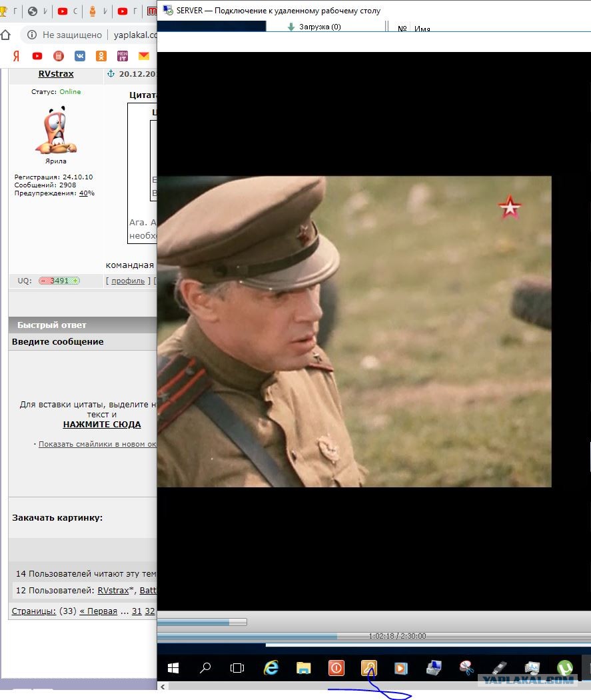
Task: Open the Snipping Tool scissors icon in taskbar
Action: point(466,668)
